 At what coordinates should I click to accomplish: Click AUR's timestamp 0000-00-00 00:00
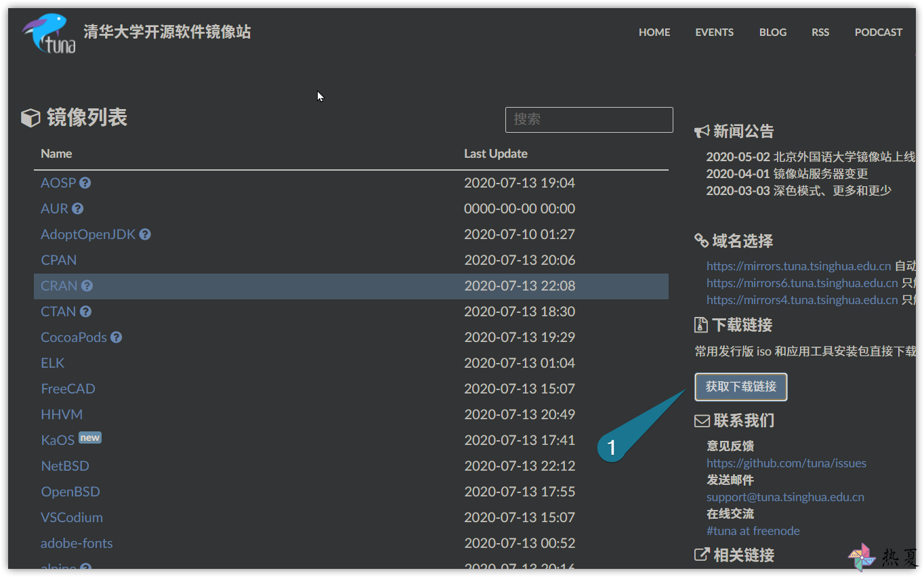click(x=520, y=209)
